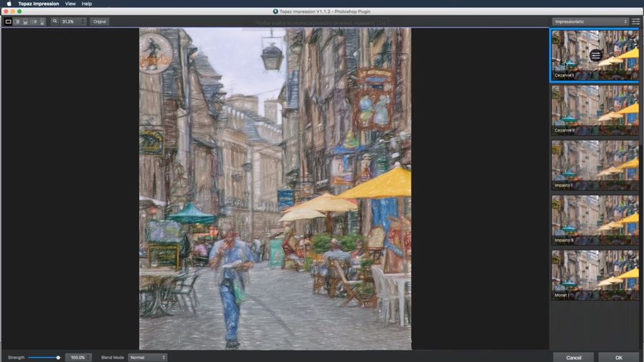
Task: Select the Impasto I preset thumbnail
Action: [x=595, y=165]
